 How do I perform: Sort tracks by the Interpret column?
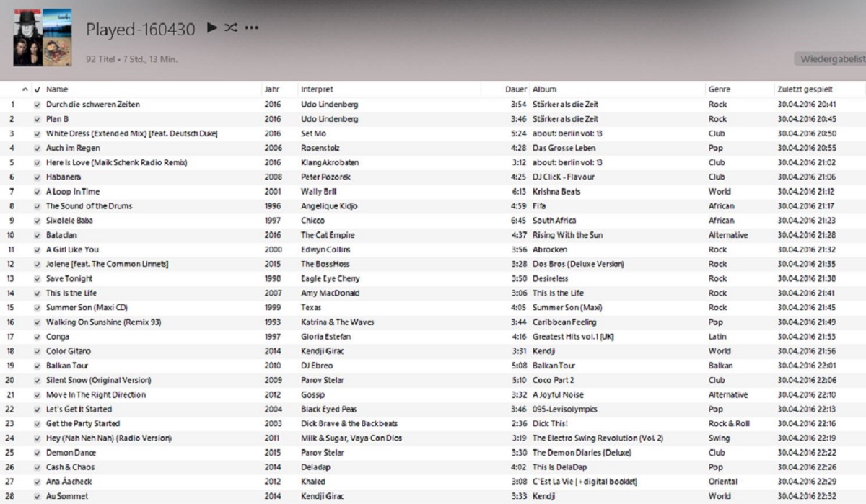point(316,89)
